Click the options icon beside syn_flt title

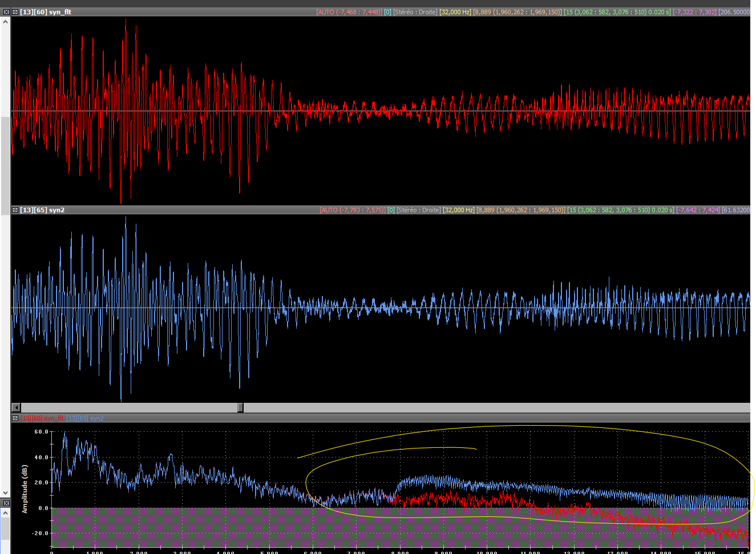15,12
